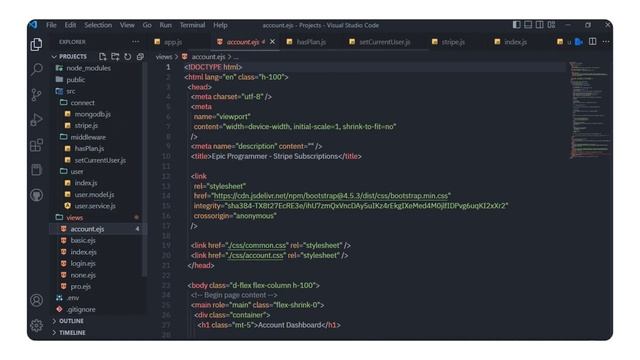Viewport: 640px width, 360px height.
Task: Click views in the breadcrumb
Action: [164, 57]
